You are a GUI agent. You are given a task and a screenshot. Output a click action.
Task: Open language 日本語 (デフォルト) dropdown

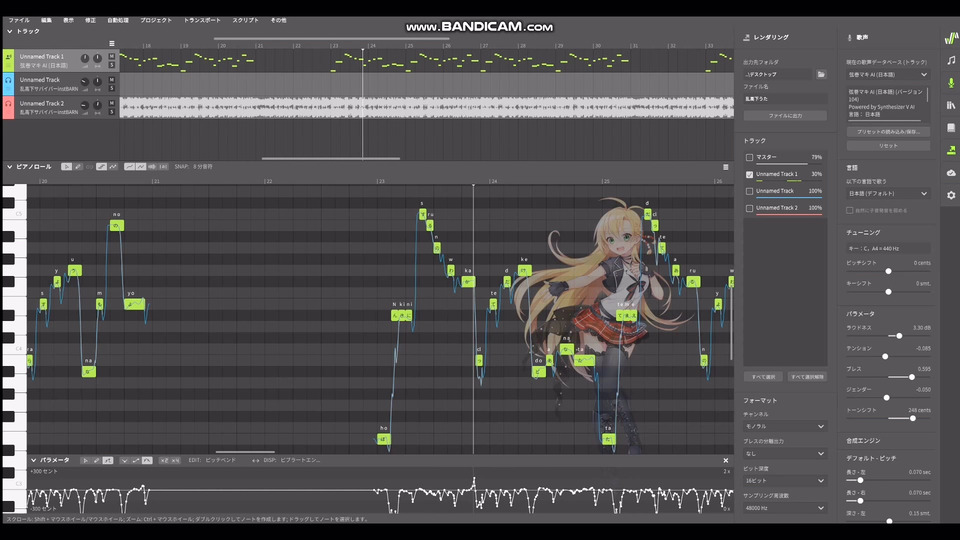(888, 194)
